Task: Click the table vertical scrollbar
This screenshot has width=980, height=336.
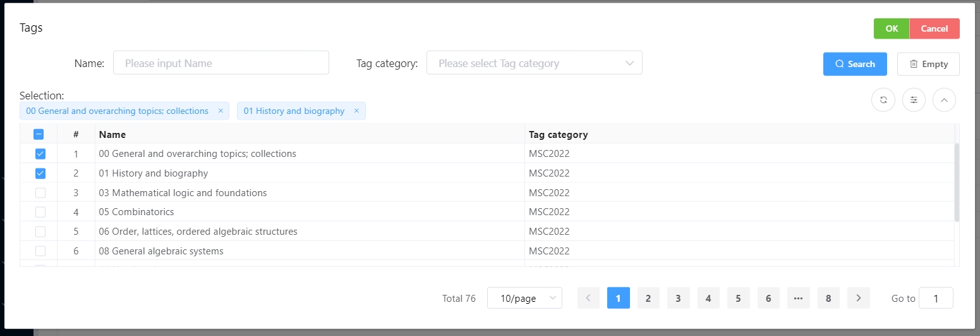Action: pyautogui.click(x=957, y=182)
